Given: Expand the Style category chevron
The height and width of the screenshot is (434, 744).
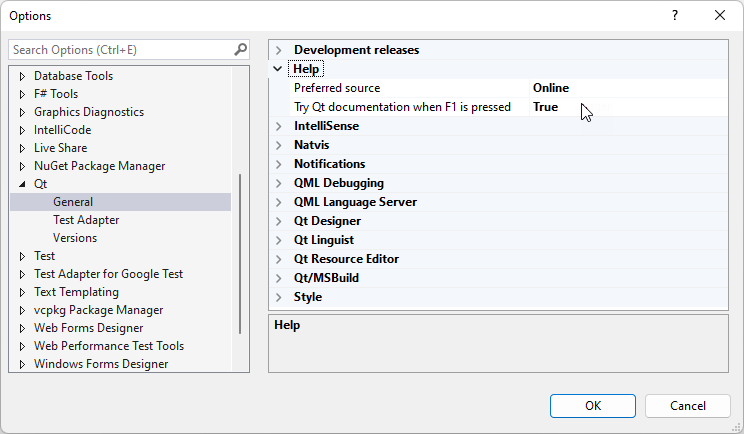Looking at the screenshot, I should tap(279, 297).
